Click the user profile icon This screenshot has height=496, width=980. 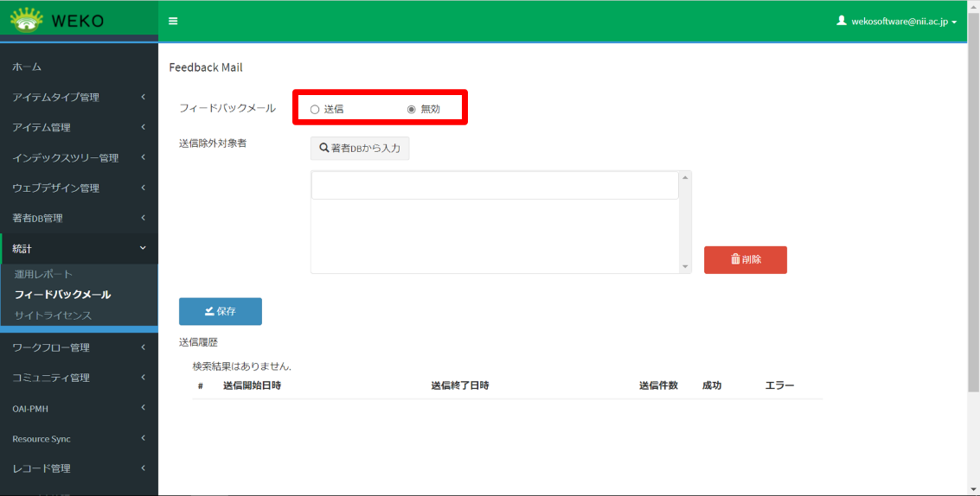tap(841, 21)
